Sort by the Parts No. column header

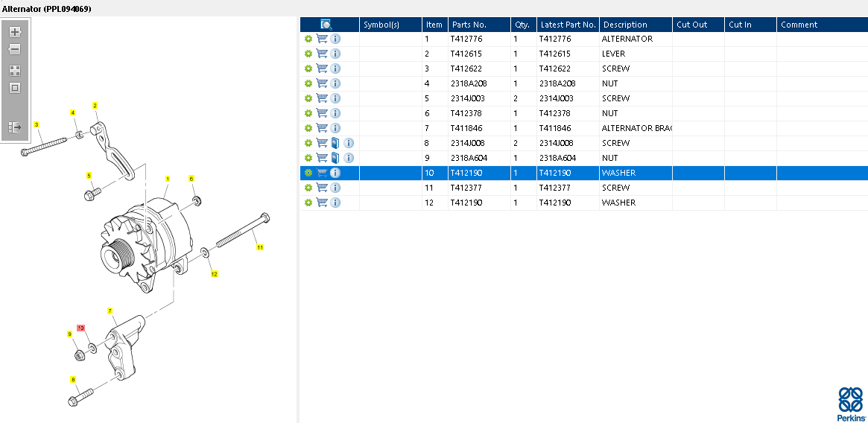pyautogui.click(x=479, y=25)
